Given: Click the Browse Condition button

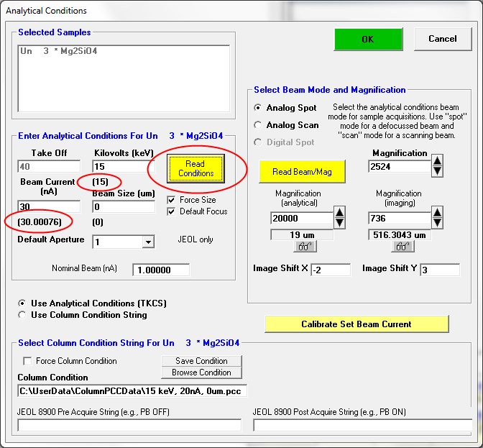Looking at the screenshot, I should pos(201,372).
